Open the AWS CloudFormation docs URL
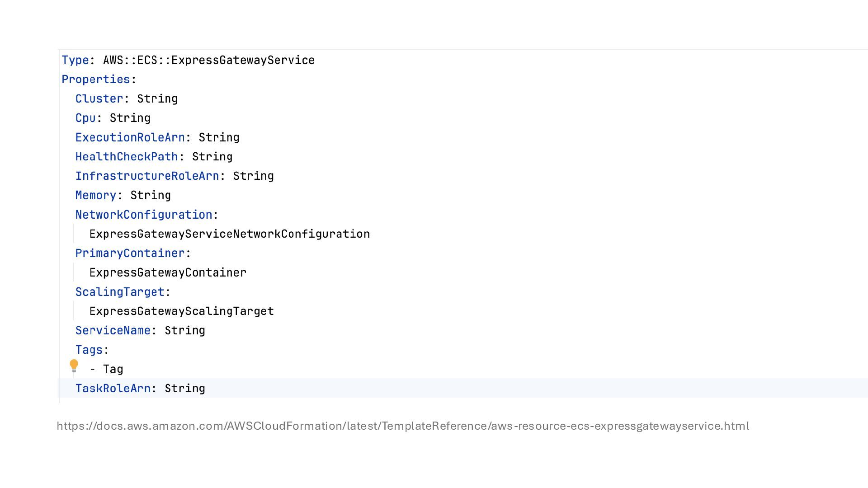This screenshot has width=868, height=488. [x=402, y=426]
